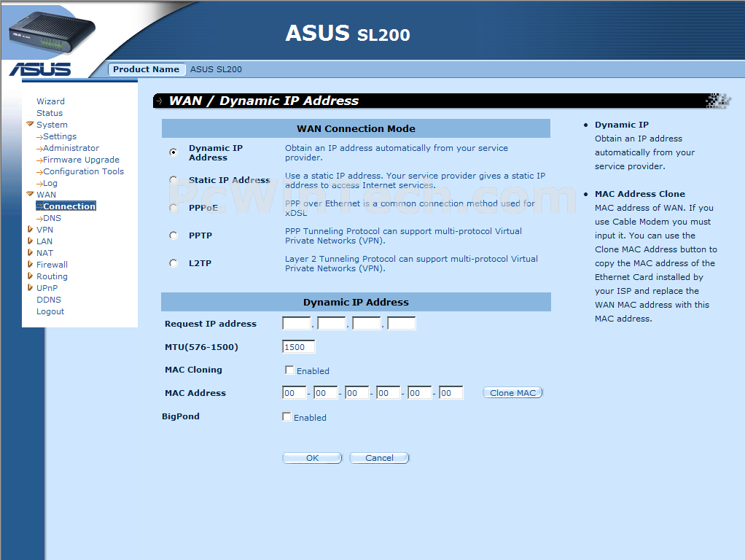This screenshot has height=560, width=745.
Task: Open the WAN DNS page
Action: tap(52, 218)
